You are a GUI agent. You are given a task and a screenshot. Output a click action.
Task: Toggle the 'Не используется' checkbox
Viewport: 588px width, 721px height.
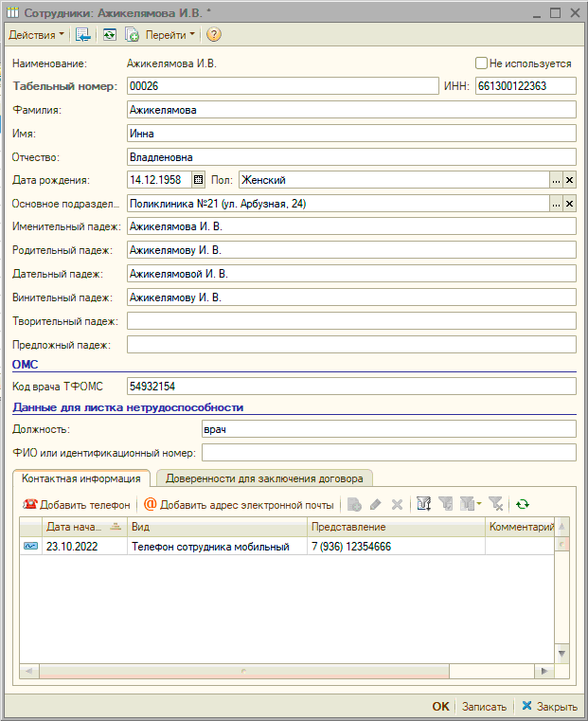tap(482, 63)
